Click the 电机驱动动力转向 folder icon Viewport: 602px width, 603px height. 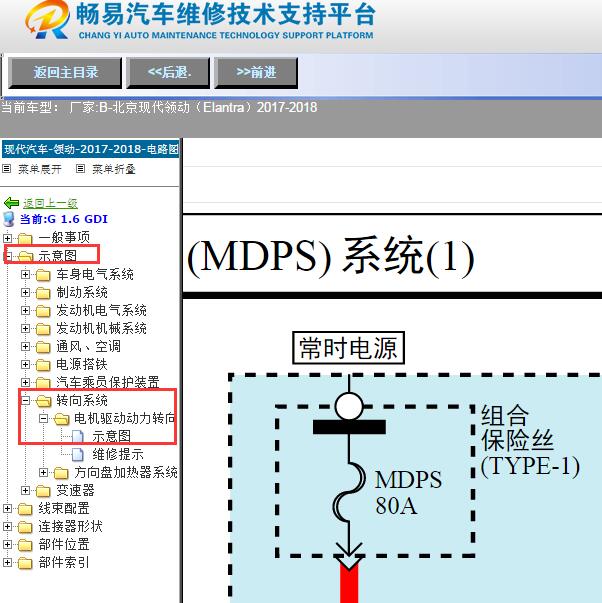[62, 419]
